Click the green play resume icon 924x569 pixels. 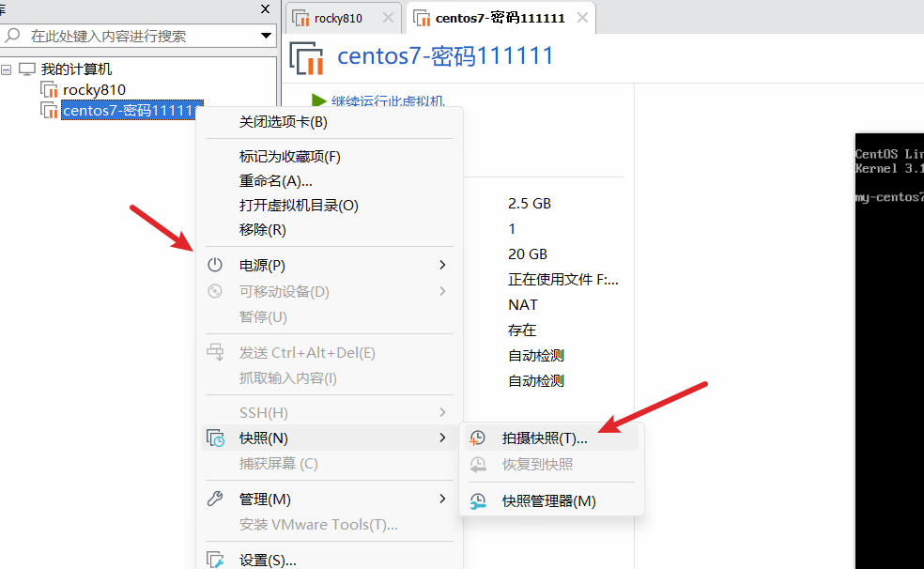(x=319, y=100)
